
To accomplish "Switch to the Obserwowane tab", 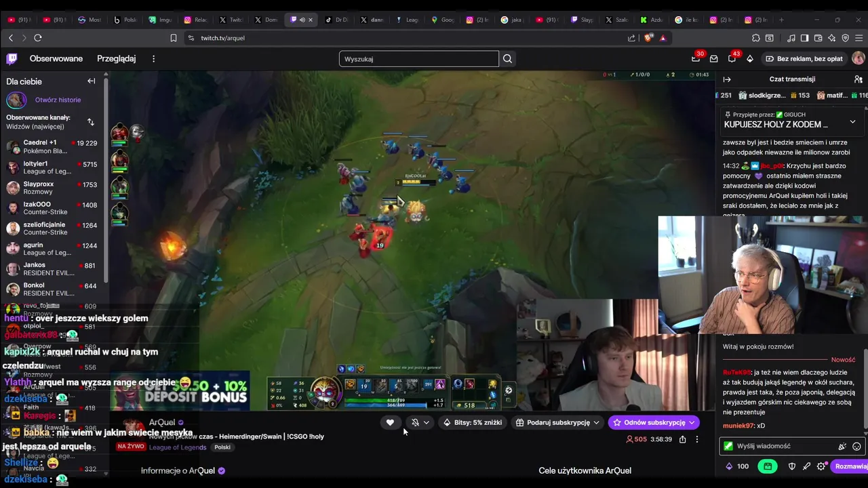I will pyautogui.click(x=56, y=59).
